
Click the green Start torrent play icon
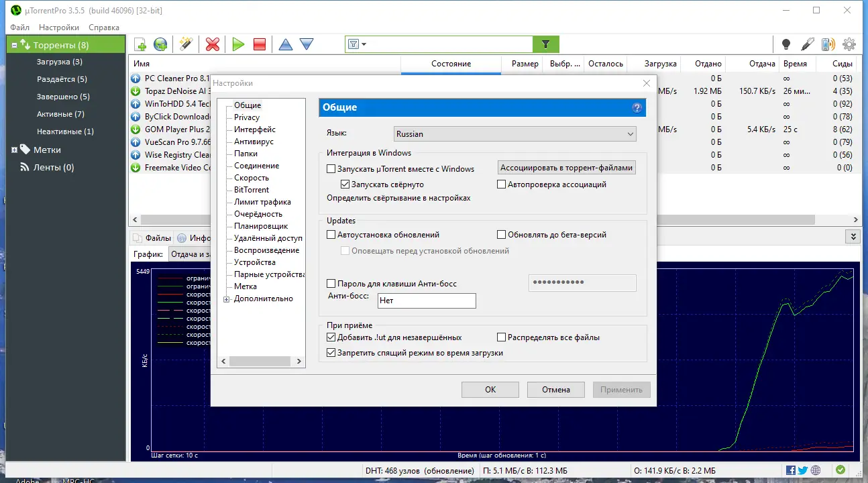click(238, 44)
